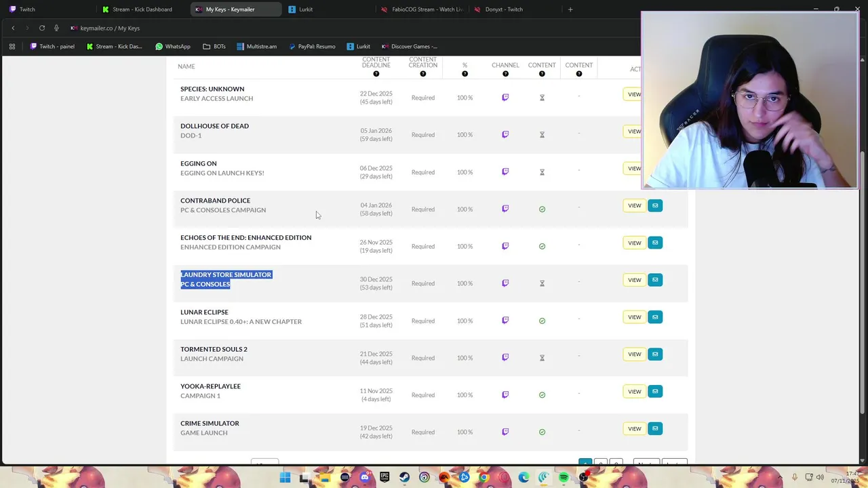Click VIEW for Yooka-Replaylee
Screen dimensions: 868x488
(x=635, y=391)
